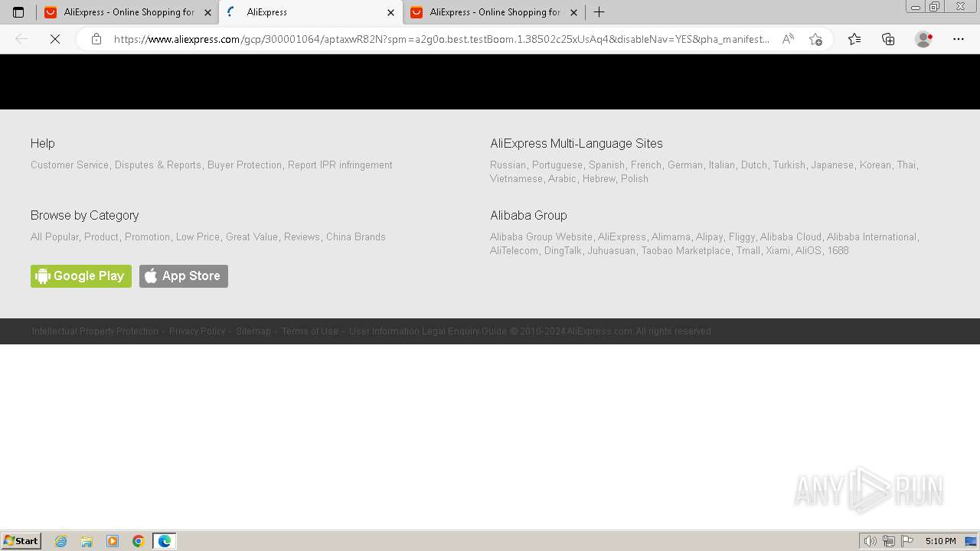Open Alibaba Cloud link

(x=791, y=237)
